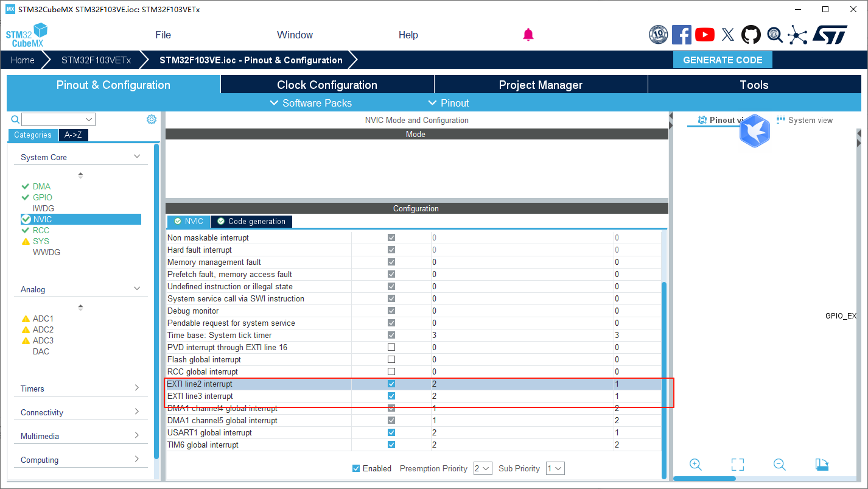Go to Home breadcrumb

(x=23, y=60)
